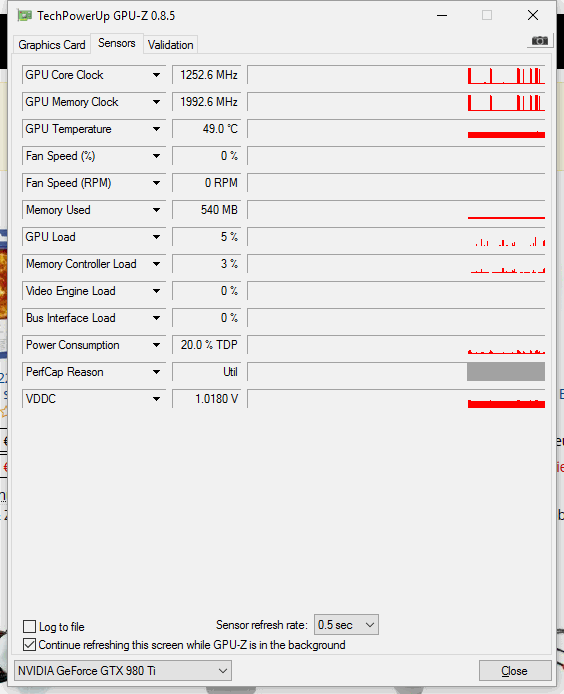Click the 3 % Memory Controller Load value

(x=206, y=264)
